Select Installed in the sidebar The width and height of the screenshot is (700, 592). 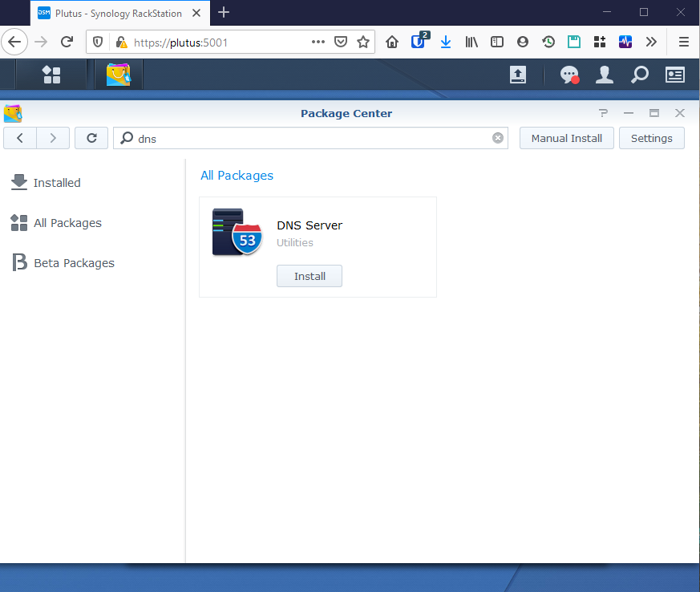[46, 183]
